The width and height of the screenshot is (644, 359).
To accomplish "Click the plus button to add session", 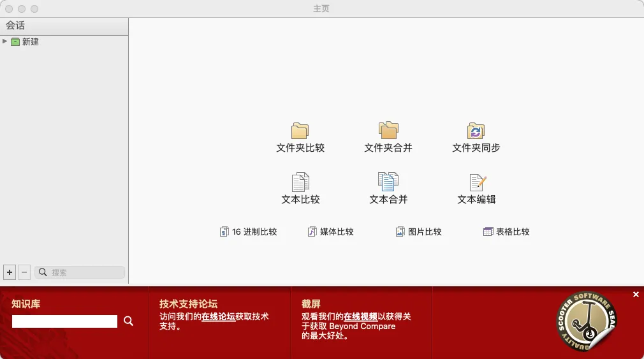I will tap(10, 272).
